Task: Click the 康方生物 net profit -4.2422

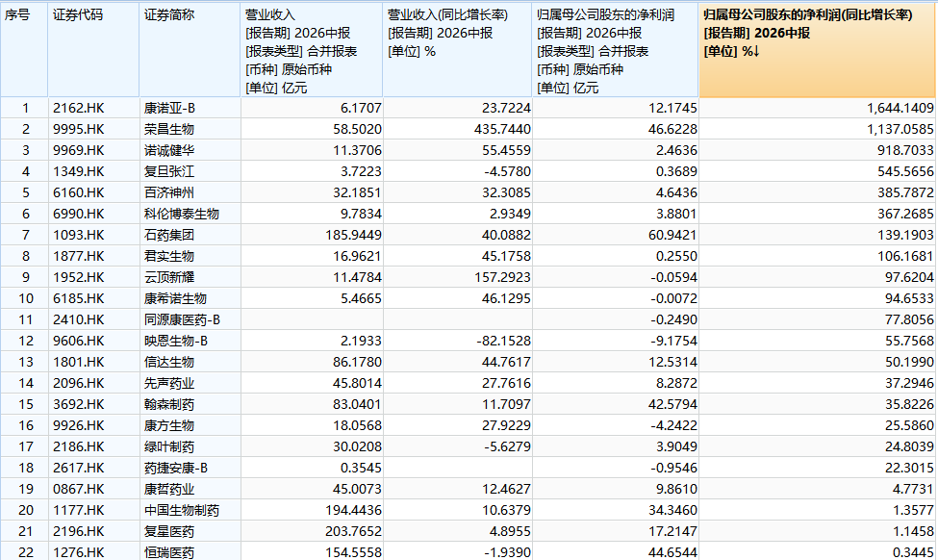Action: tap(672, 425)
